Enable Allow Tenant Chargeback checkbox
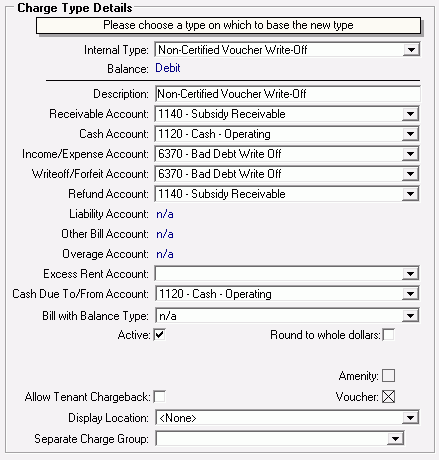The image size is (439, 460). pos(159,397)
